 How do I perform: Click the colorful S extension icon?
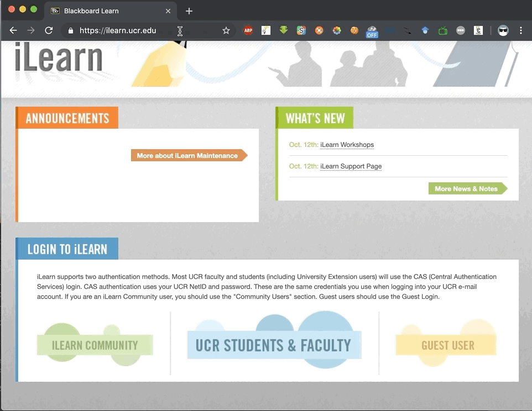click(301, 30)
